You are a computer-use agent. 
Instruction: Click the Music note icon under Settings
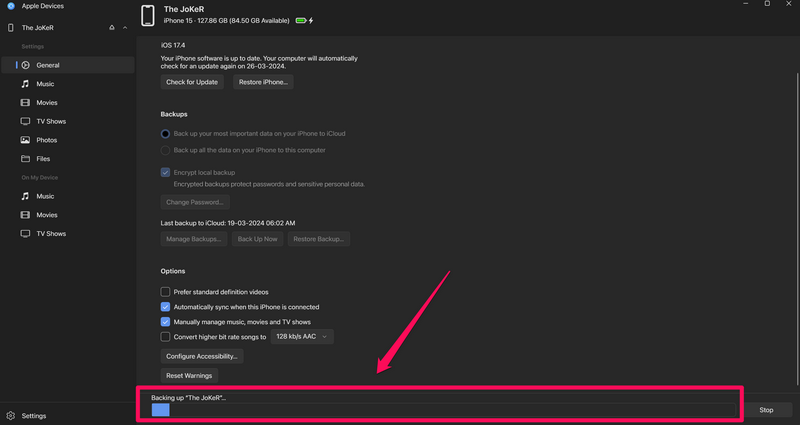point(25,84)
